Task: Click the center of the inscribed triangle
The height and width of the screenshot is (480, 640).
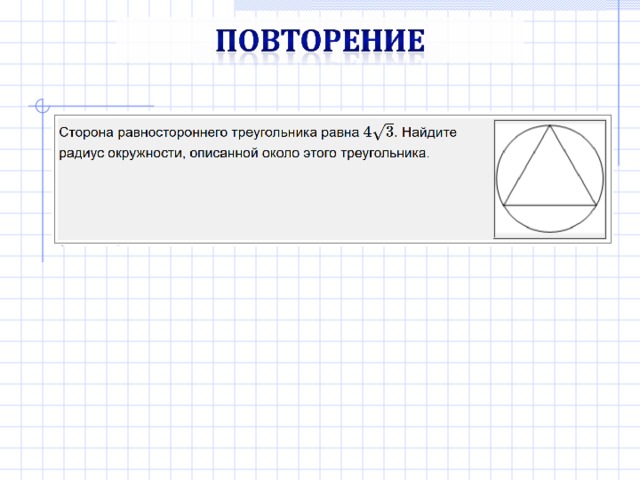Action: (x=550, y=178)
